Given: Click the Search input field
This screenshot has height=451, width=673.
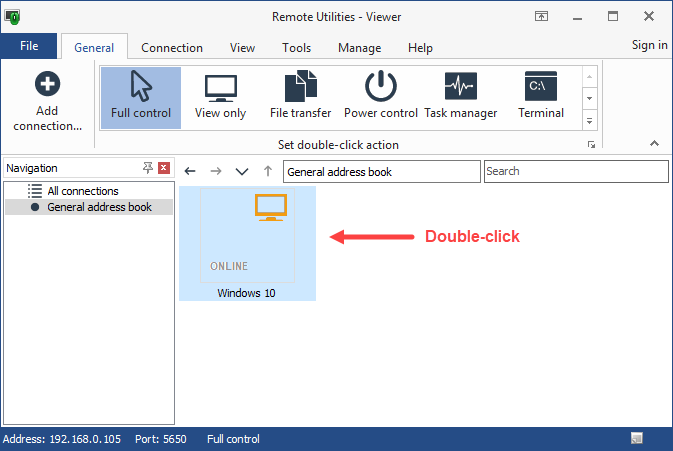Looking at the screenshot, I should [576, 171].
